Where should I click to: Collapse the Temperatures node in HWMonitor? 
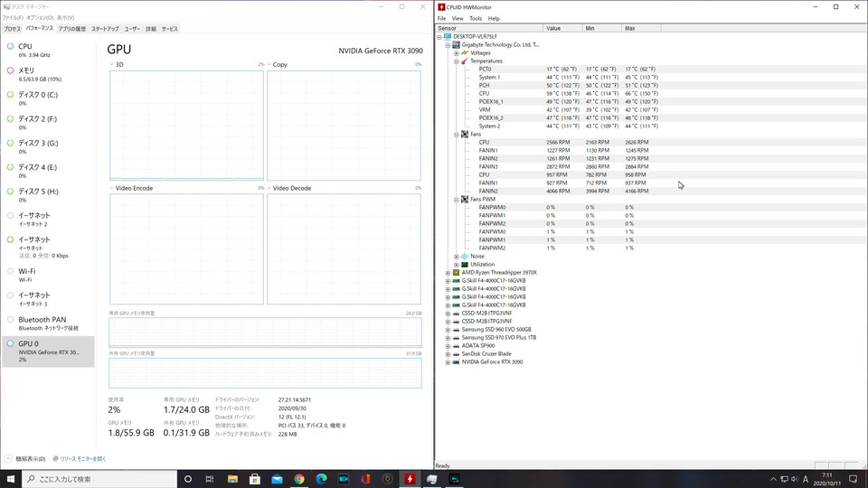(x=456, y=61)
